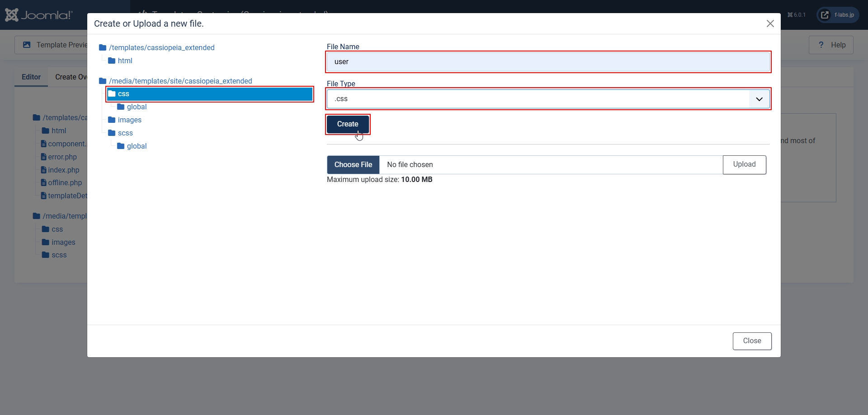Close the dialog with the X icon
868x415 pixels.
[770, 23]
